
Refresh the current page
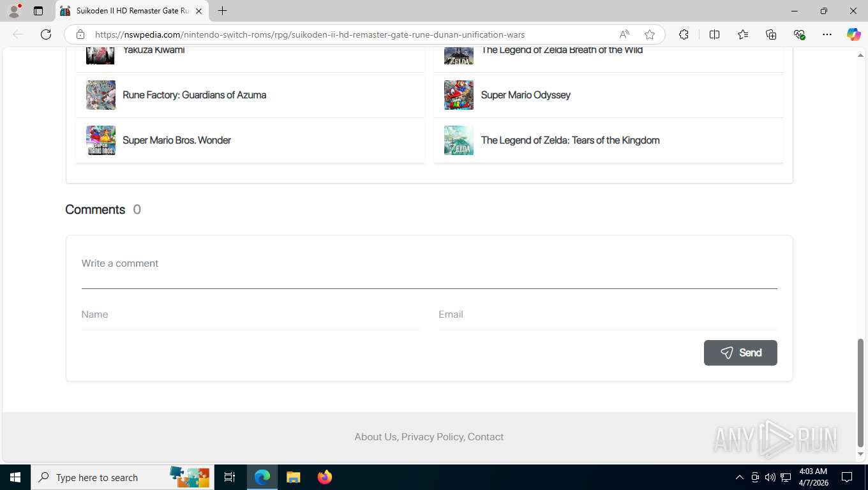46,34
